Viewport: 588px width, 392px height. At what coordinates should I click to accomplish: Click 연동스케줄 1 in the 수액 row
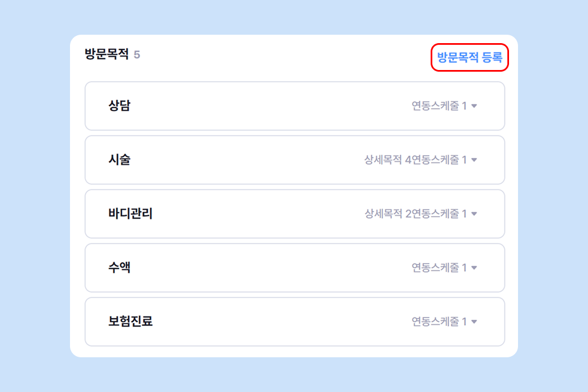coord(439,268)
